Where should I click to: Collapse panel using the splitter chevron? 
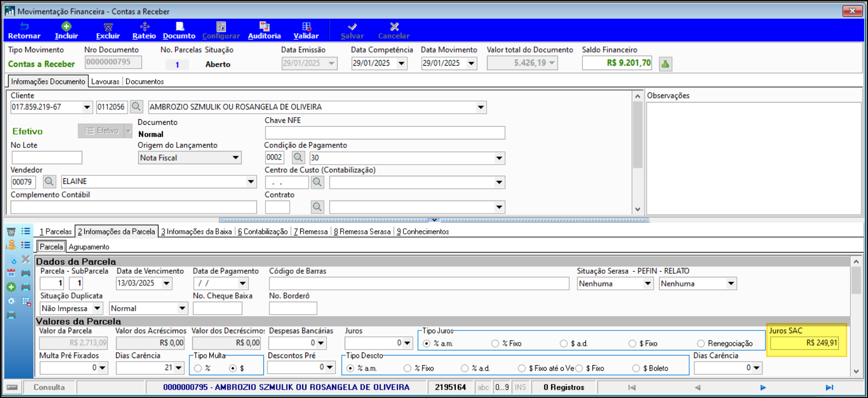click(x=435, y=220)
